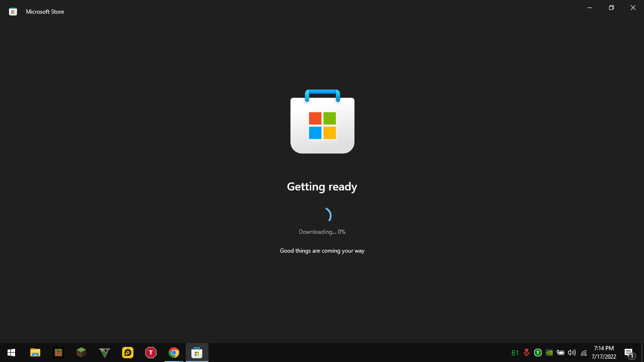Click the Microsoft Store icon in the title bar
644x362 pixels.
(x=13, y=11)
